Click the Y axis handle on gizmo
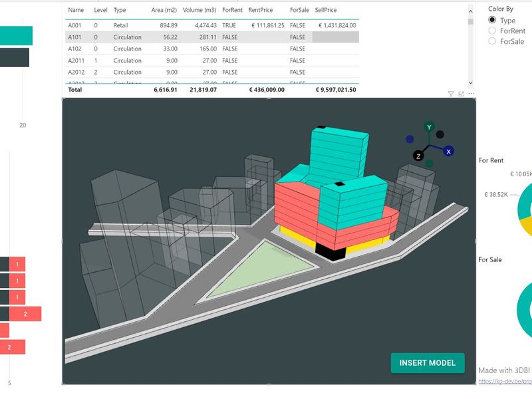Image resolution: width=532 pixels, height=399 pixels. tap(429, 127)
